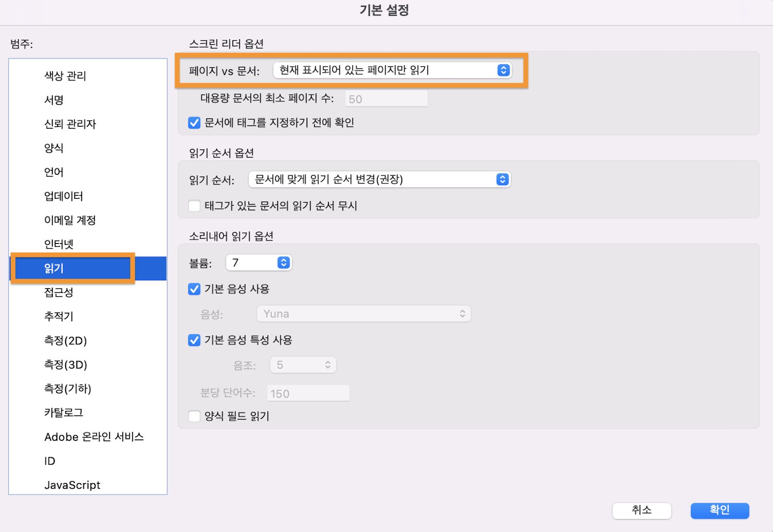The height and width of the screenshot is (532, 773).
Task: Open the 음성 voice dropdown showing Yuna
Action: click(363, 314)
